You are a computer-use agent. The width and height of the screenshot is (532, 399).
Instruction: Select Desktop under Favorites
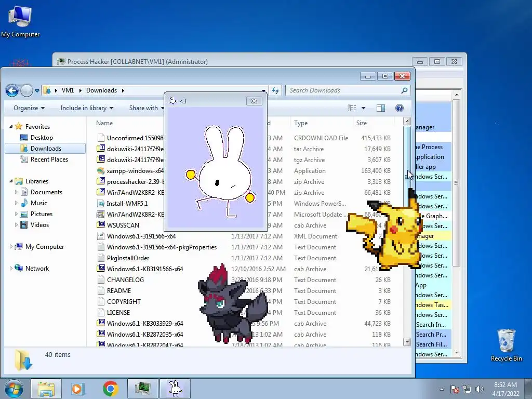[42, 137]
